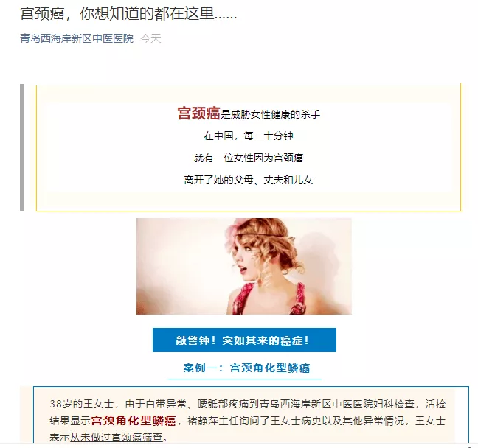Select the 案例一：宫颈角化型鳞癌 heading
This screenshot has width=478, height=448.
(246, 368)
